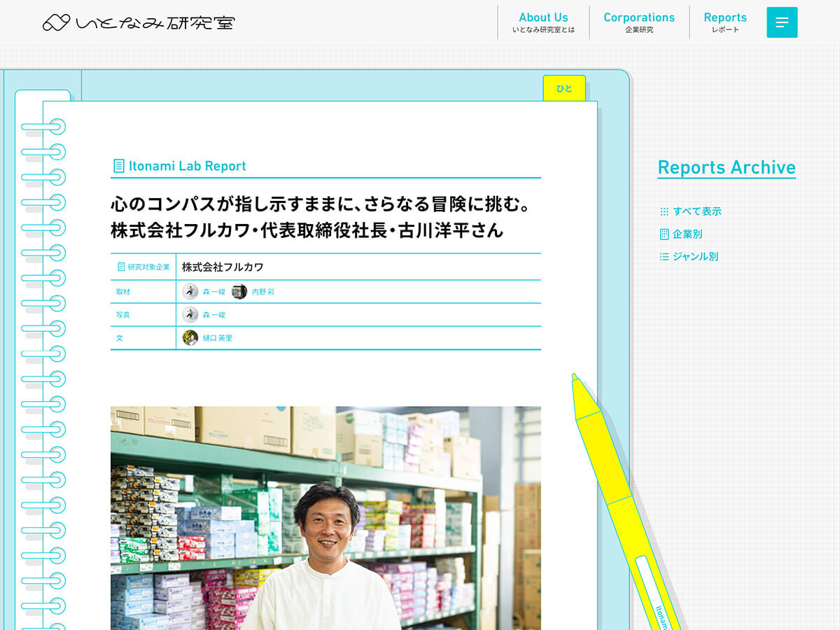Click the building icon beside 企業別

(x=664, y=234)
